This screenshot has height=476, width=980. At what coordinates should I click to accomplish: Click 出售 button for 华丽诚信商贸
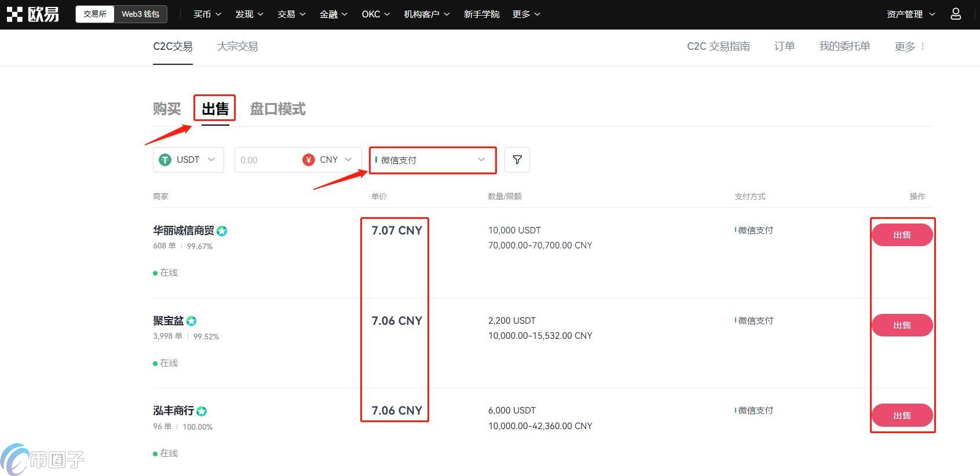[902, 235]
